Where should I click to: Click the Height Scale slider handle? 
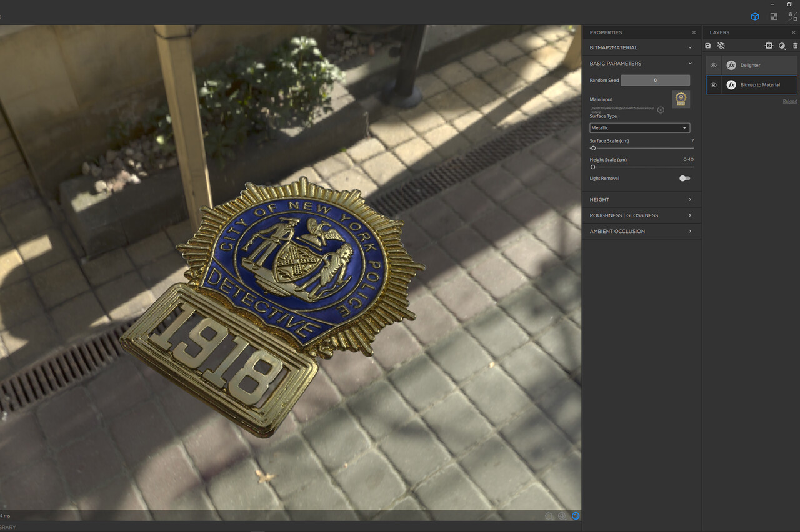tap(593, 167)
